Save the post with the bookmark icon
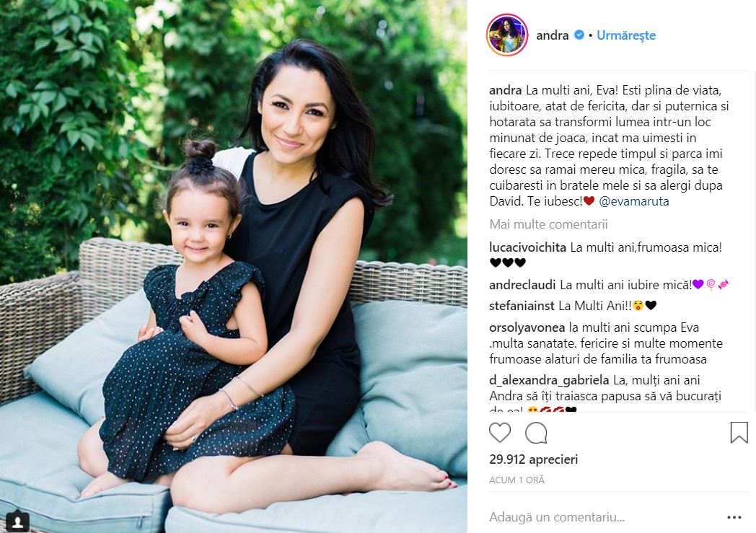The image size is (756, 533). pos(739,432)
